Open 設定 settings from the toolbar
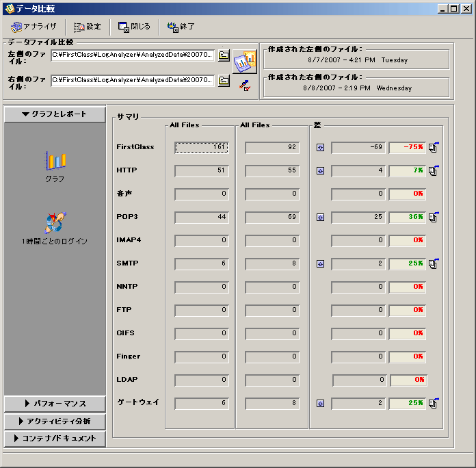 88,27
